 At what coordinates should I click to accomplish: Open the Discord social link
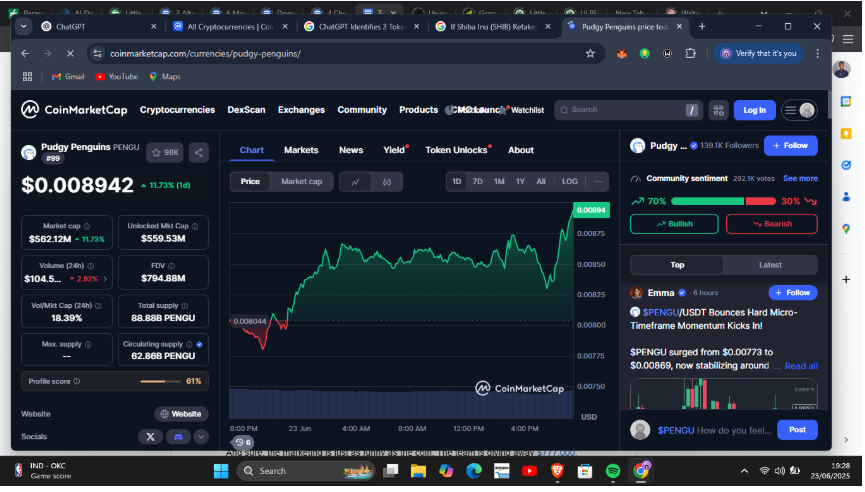178,437
